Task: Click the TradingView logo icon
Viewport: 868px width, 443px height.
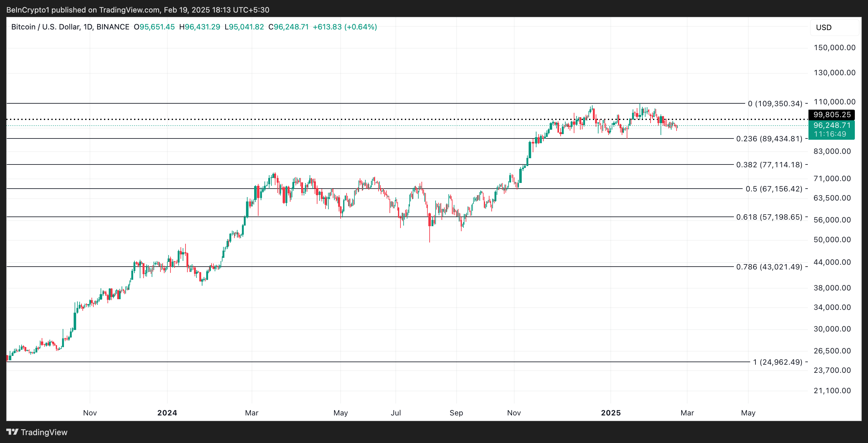Action: (12, 431)
